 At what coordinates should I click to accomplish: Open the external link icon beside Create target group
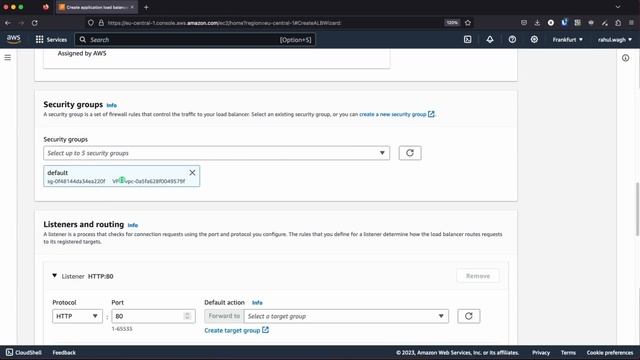pos(265,330)
